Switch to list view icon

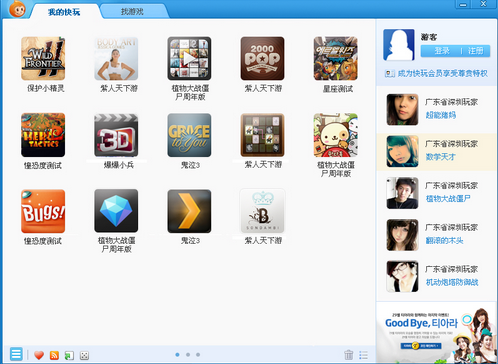tap(363, 355)
